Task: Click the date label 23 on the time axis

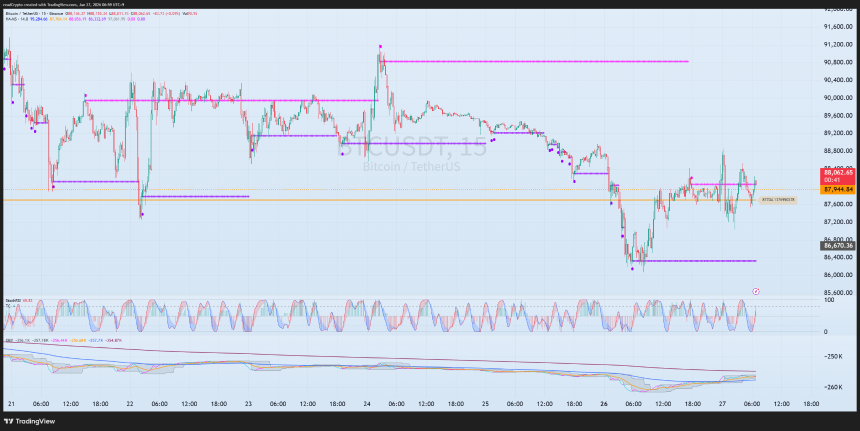Action: (x=248, y=404)
